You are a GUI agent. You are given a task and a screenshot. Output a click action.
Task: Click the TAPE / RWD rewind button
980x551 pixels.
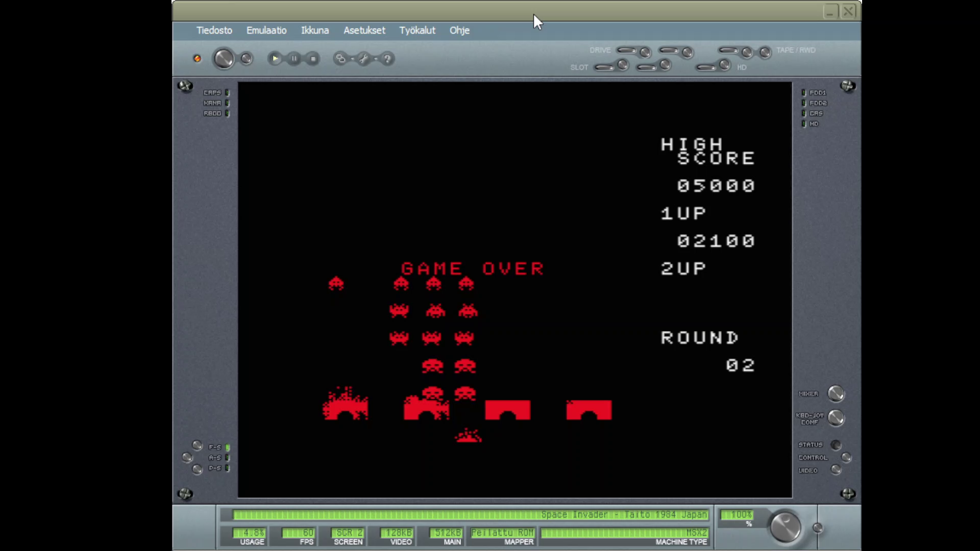(765, 52)
